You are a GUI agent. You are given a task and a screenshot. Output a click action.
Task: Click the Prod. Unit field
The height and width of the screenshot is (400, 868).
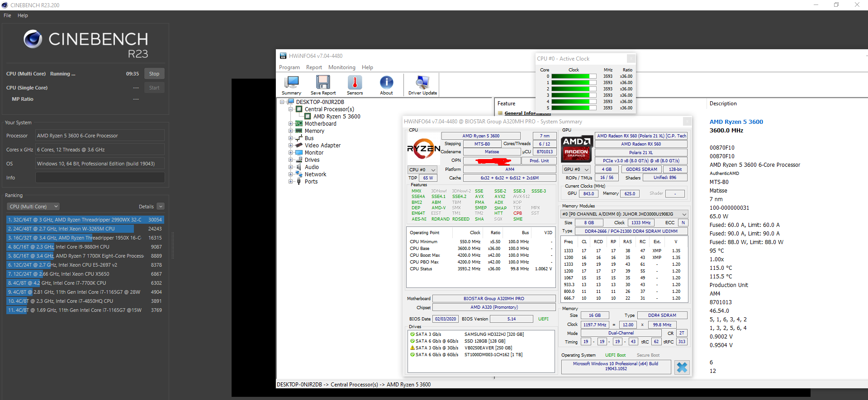click(539, 160)
